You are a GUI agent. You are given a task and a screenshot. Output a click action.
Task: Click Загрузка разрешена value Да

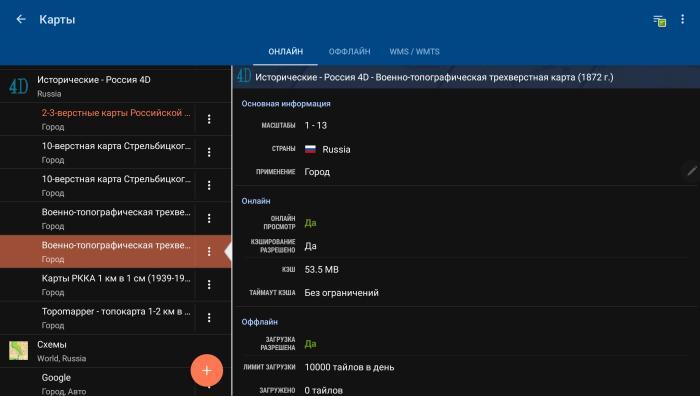click(x=310, y=344)
